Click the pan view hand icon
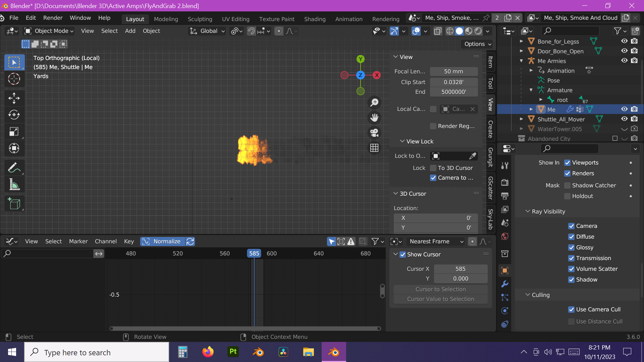This screenshot has width=644, height=362. pos(374,118)
